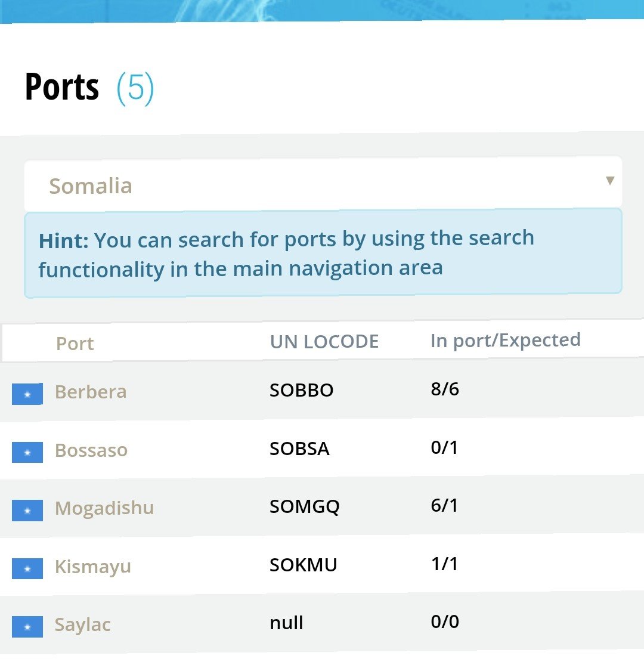This screenshot has height=665, width=644.
Task: Click the Ports count number (5)
Action: pos(135,88)
